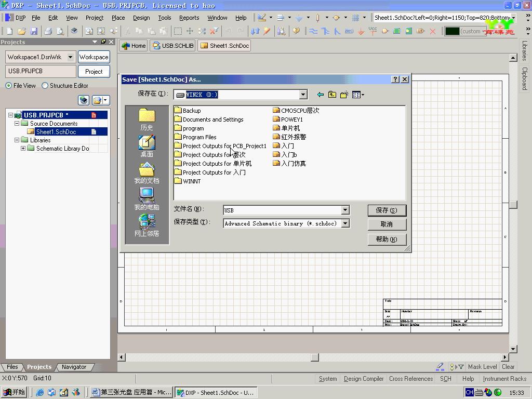
Task: Select the Structure Editor radio button
Action: pyautogui.click(x=45, y=86)
